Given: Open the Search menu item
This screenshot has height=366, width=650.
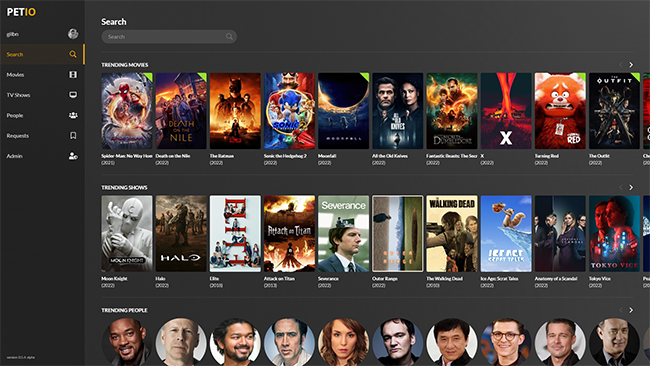Looking at the screenshot, I should click(x=42, y=54).
